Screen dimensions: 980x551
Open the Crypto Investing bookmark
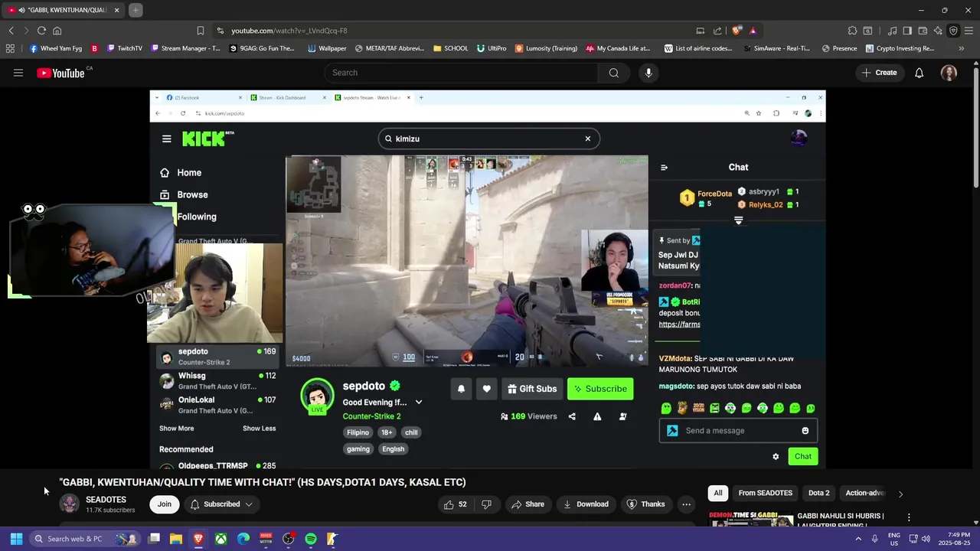(900, 48)
